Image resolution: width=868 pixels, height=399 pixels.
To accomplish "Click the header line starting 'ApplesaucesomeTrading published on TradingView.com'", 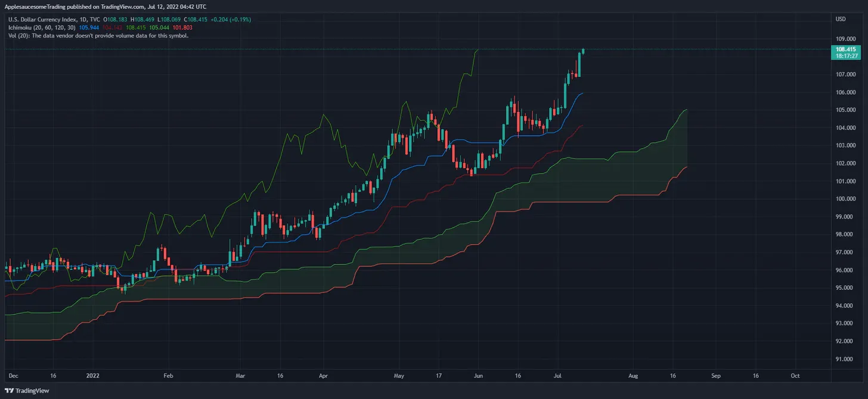I will coord(106,7).
